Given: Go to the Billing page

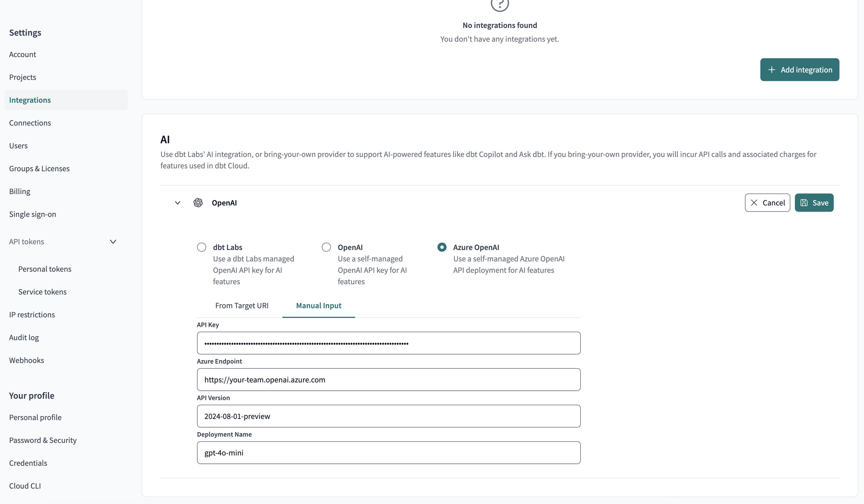Looking at the screenshot, I should pos(19,191).
